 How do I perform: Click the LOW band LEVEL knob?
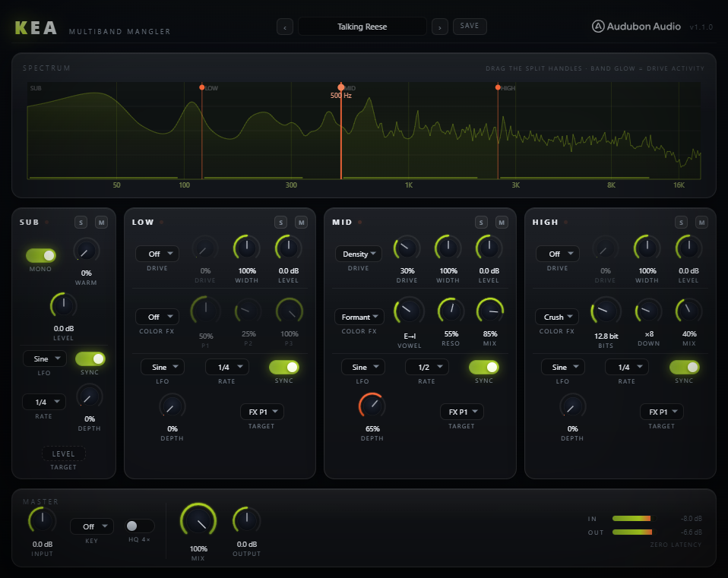coord(288,248)
